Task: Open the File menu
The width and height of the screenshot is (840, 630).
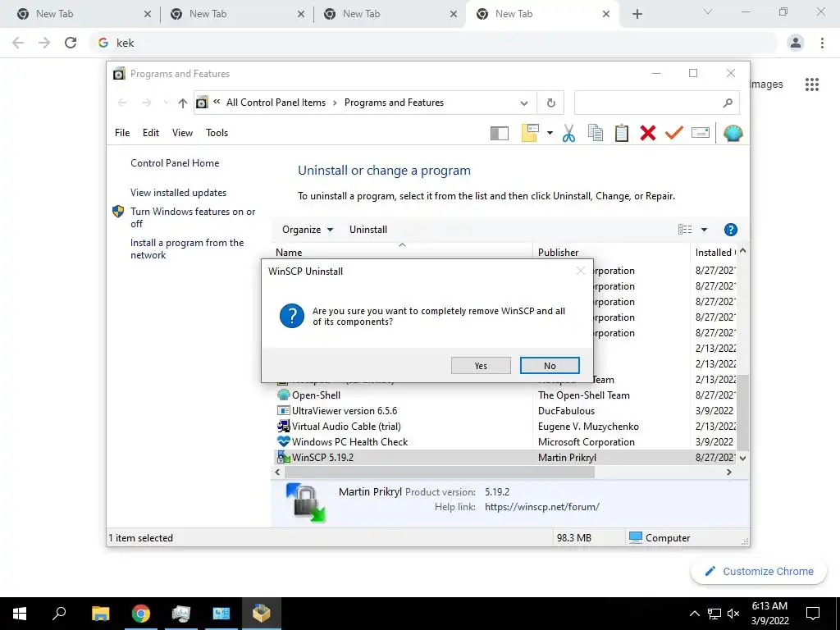Action: 122,133
